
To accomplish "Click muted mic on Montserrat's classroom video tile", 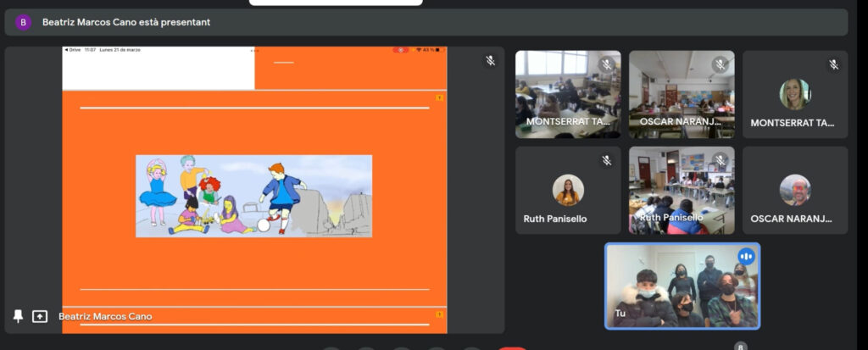I will (x=606, y=64).
